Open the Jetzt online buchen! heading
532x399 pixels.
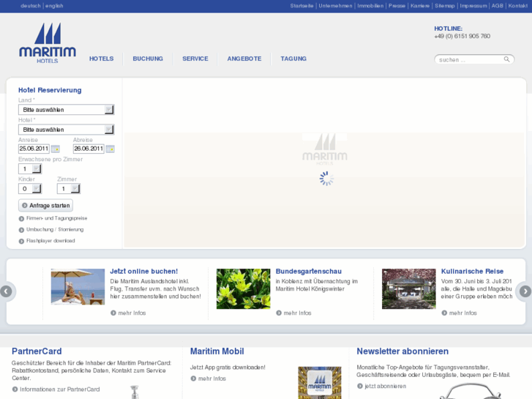[x=144, y=272]
